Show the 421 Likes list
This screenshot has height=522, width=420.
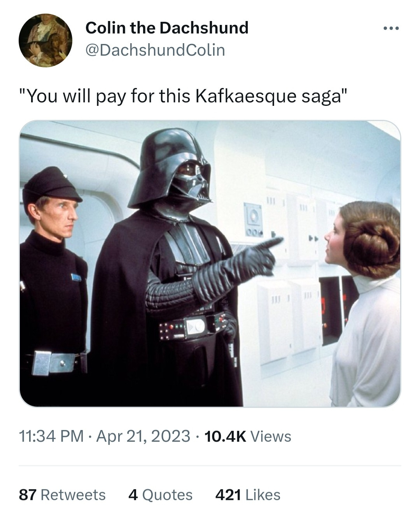click(248, 495)
